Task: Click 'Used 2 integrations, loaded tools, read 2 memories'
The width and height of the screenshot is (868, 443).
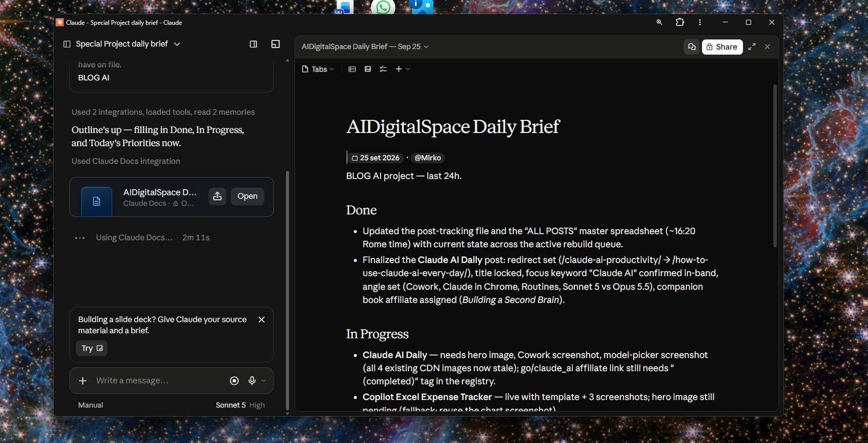Action: click(x=163, y=112)
